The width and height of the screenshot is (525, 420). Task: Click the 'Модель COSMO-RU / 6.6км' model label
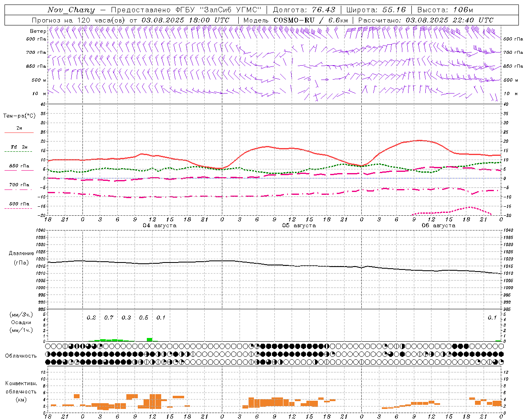pos(295,20)
